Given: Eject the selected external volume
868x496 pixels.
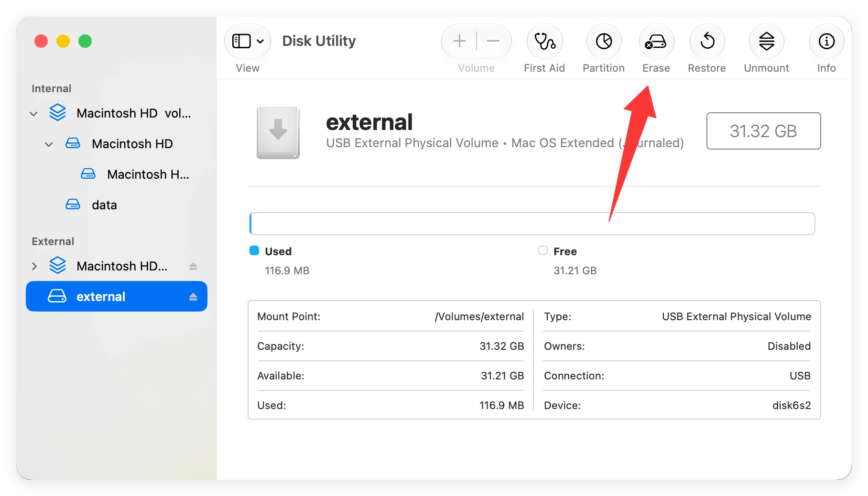Looking at the screenshot, I should (193, 297).
